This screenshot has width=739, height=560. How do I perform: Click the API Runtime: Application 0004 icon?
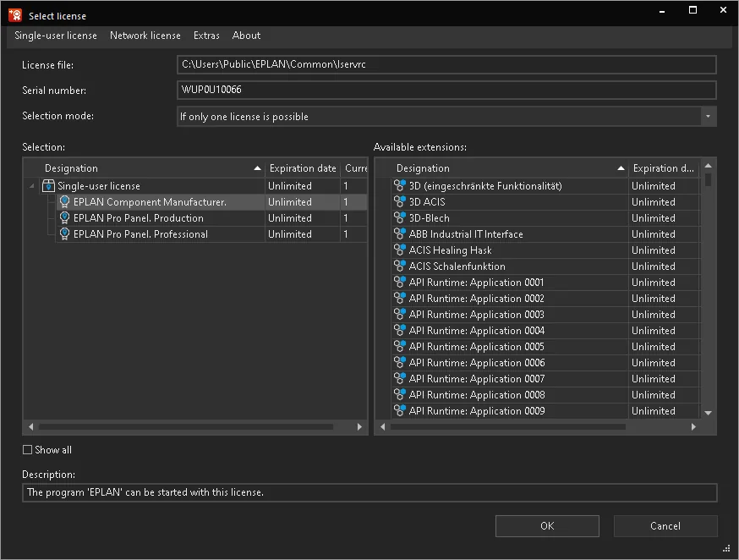(400, 330)
